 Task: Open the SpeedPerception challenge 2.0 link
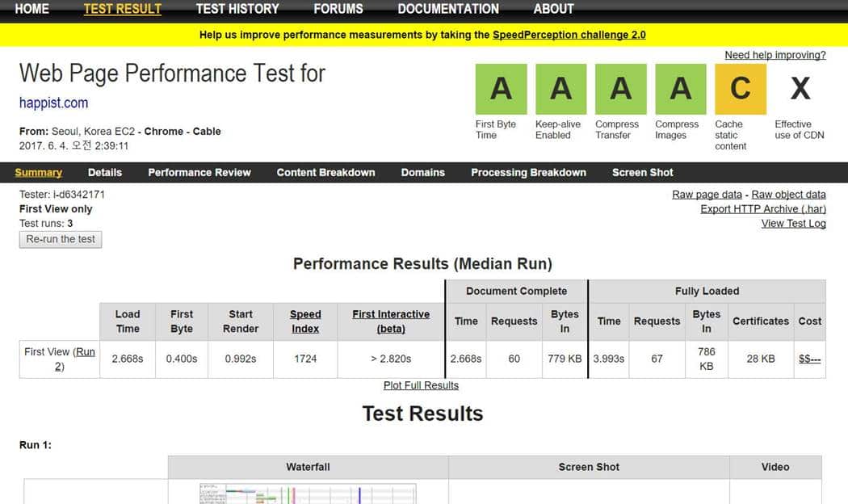coord(569,35)
